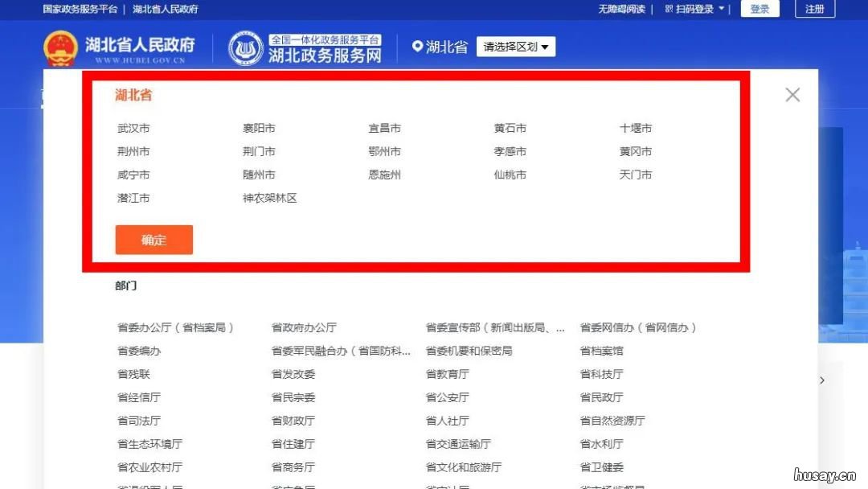Click the X to close the region dialog
868x489 pixels.
[x=792, y=94]
